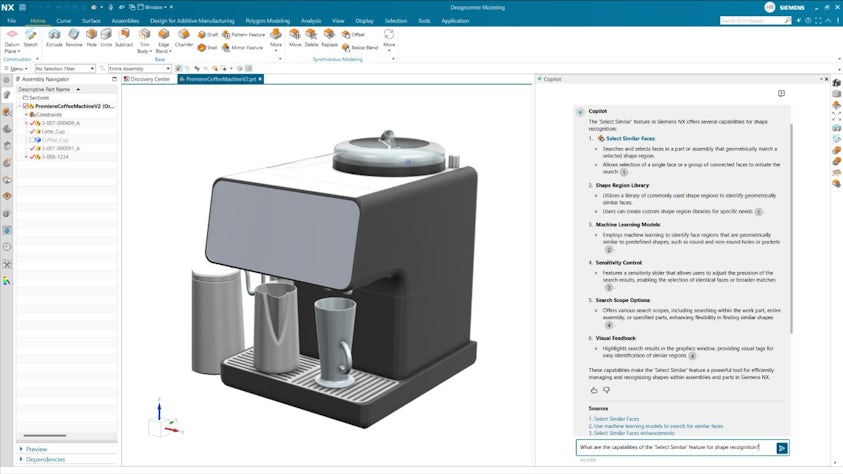The image size is (843, 474).
Task: Open the File menu
Action: (x=11, y=21)
